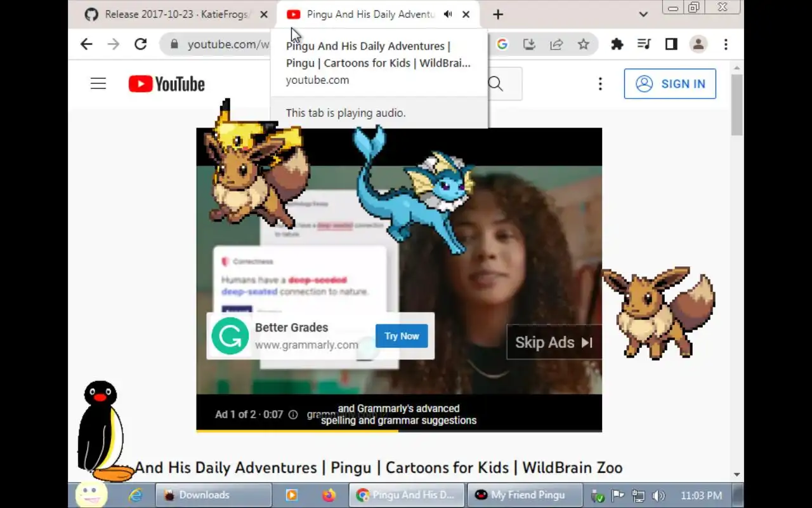Click the SIGN IN button
This screenshot has width=812, height=508.
pyautogui.click(x=670, y=84)
